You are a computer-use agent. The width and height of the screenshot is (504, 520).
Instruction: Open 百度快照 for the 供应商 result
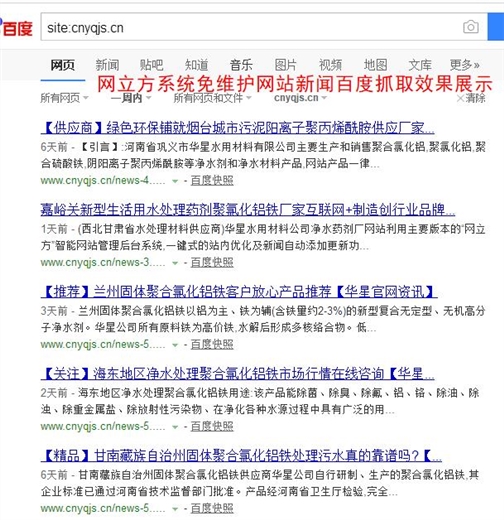(212, 181)
